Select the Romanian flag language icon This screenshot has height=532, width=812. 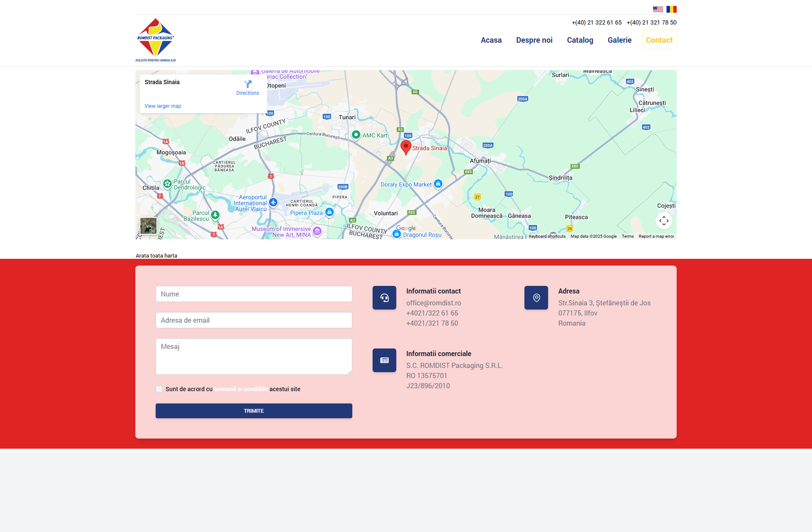[x=671, y=9]
